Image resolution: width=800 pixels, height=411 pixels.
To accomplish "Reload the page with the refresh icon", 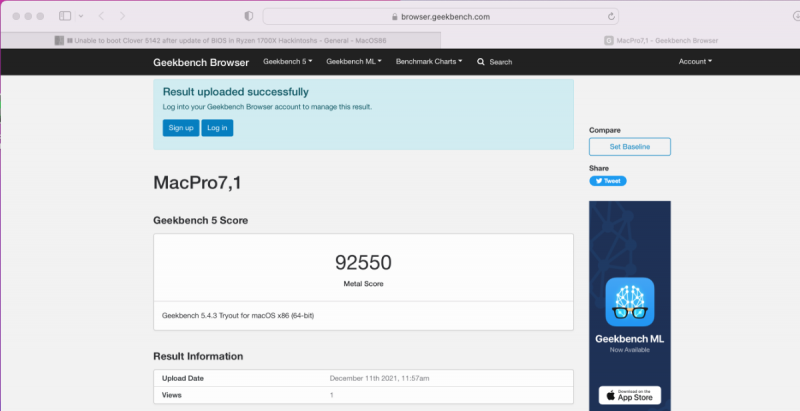I will [x=611, y=16].
